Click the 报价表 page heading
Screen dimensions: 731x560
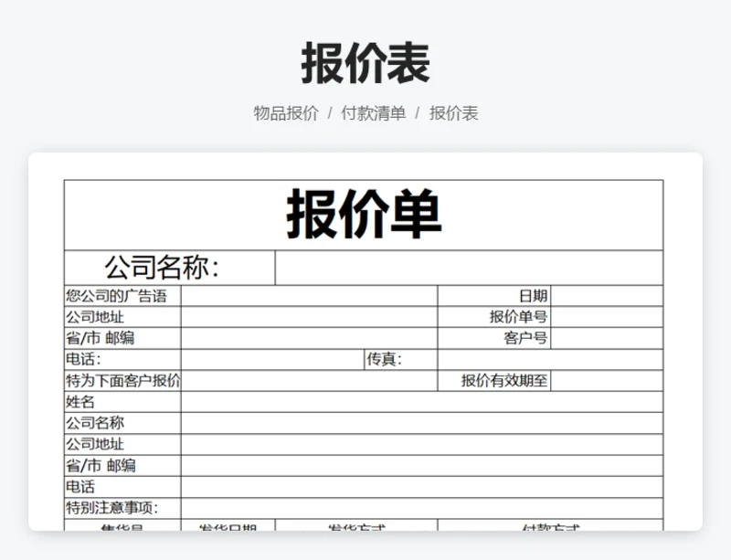pos(365,63)
